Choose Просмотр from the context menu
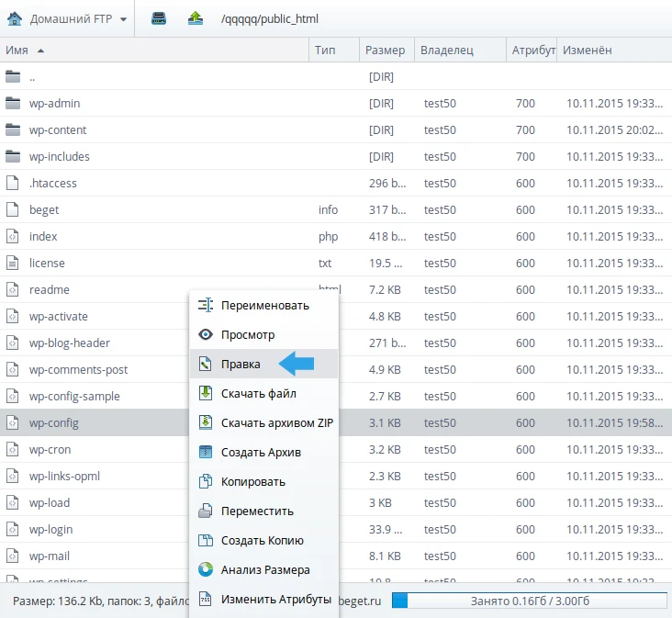Viewport: 672px width, 618px height. point(247,335)
